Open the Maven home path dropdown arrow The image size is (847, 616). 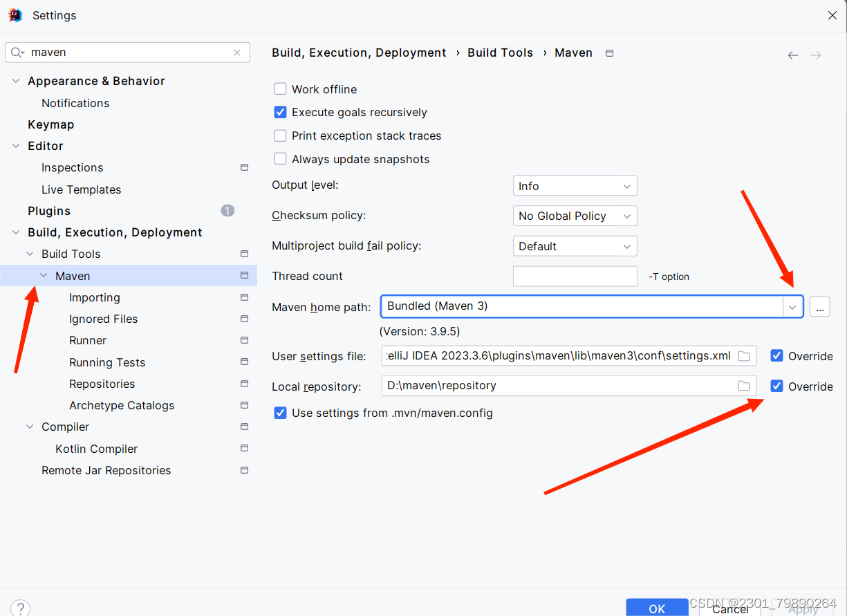pos(792,306)
